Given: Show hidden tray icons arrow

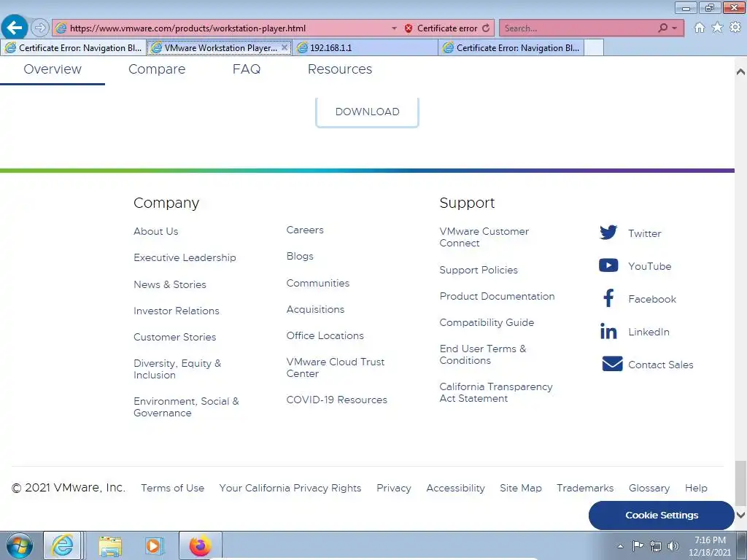Looking at the screenshot, I should (x=620, y=546).
